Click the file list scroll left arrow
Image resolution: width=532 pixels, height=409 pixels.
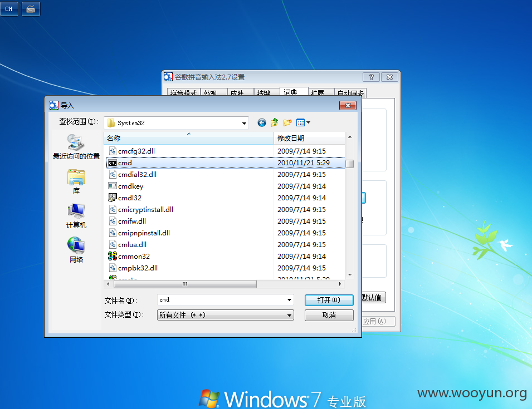(108, 284)
